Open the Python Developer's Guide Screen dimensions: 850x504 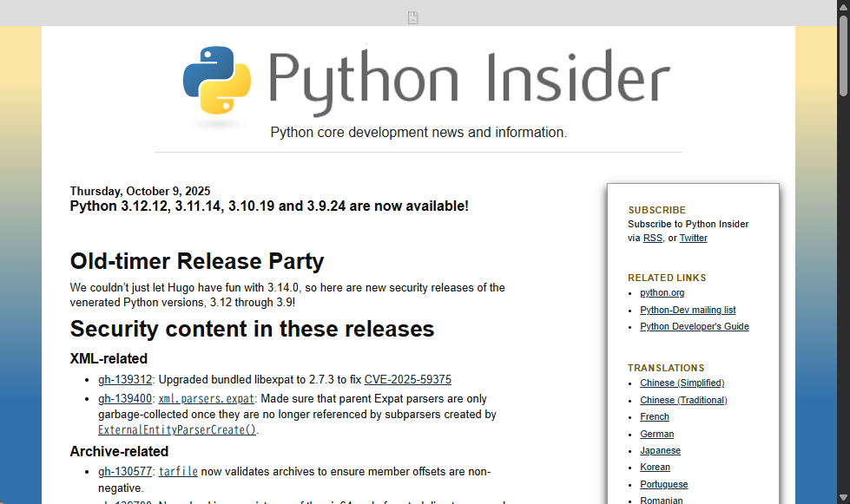(695, 326)
